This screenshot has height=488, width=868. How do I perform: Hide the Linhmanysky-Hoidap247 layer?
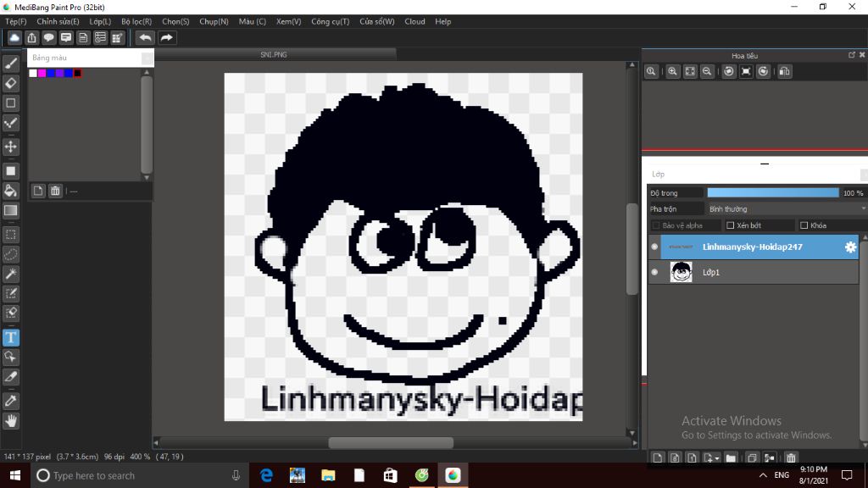click(x=654, y=247)
